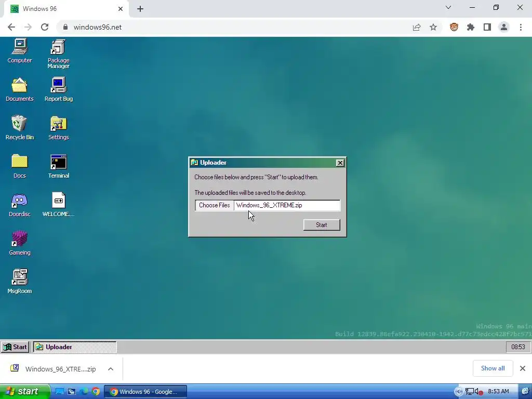The height and width of the screenshot is (399, 532).
Task: Click the Edge quick launch icon
Action: (84, 392)
